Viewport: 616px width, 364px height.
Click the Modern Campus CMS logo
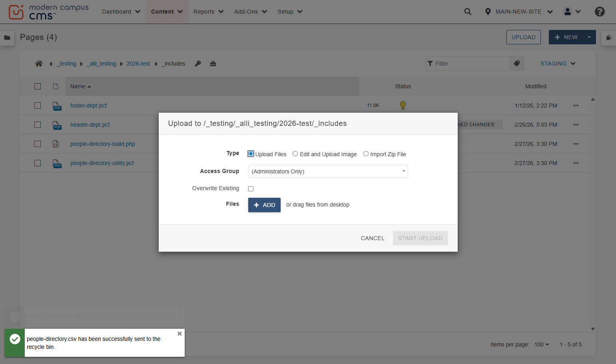(x=48, y=12)
